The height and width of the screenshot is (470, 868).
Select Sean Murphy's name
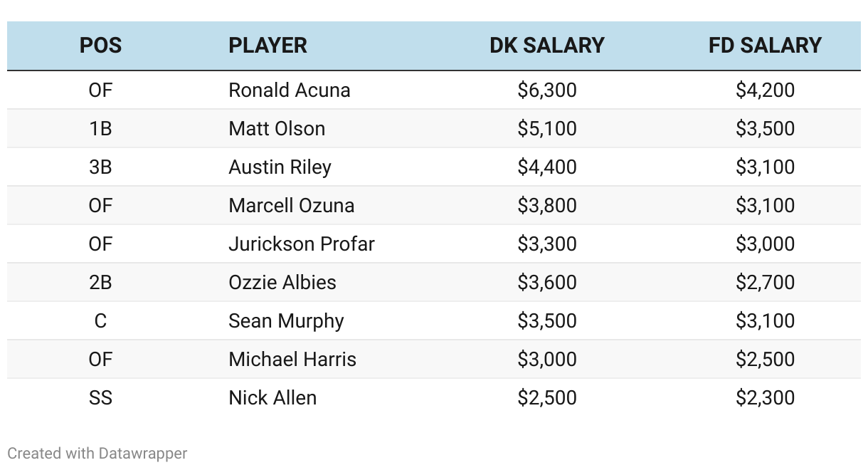click(x=286, y=321)
